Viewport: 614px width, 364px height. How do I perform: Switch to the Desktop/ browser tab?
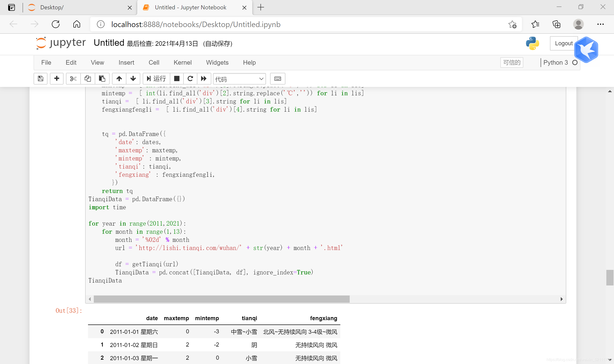[x=74, y=7]
